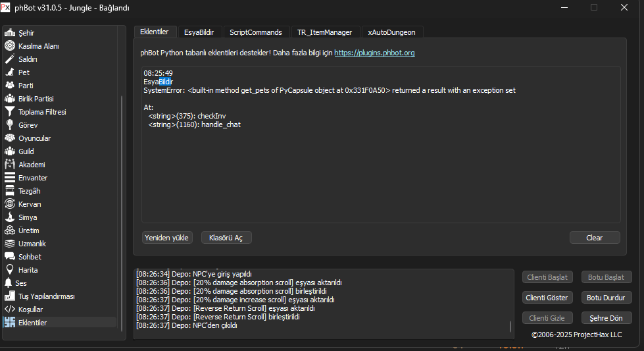Open the plugins.phbot.org link
Image resolution: width=644 pixels, height=351 pixels.
point(374,53)
